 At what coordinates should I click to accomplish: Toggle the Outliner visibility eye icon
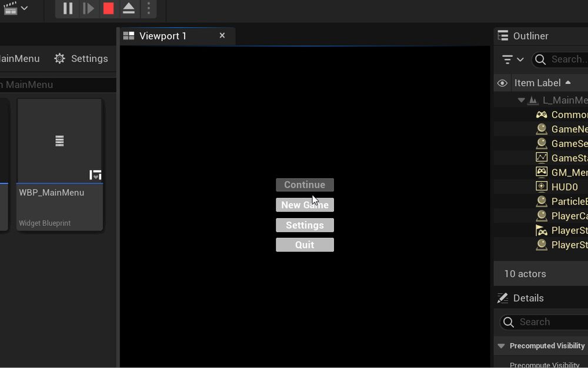(x=502, y=82)
